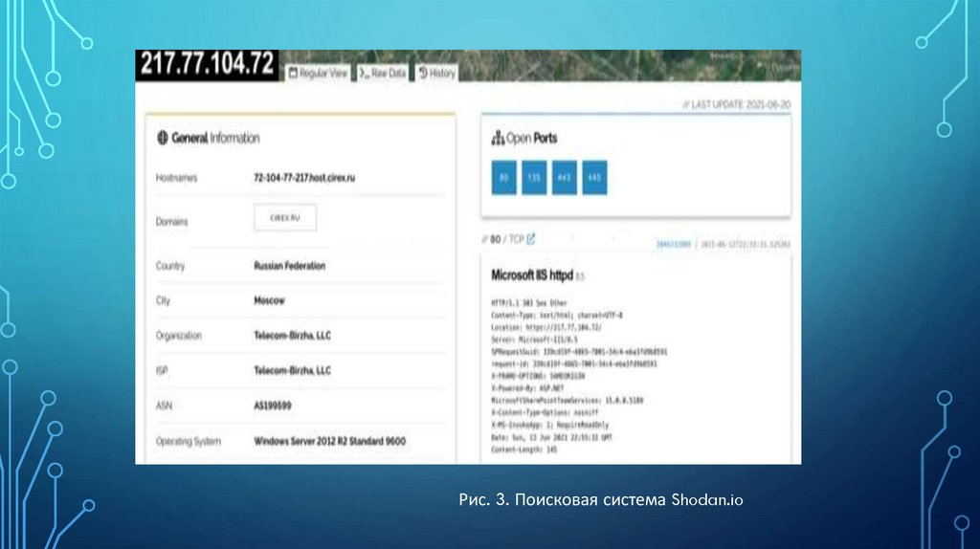This screenshot has width=980, height=549.
Task: Click the IP address 217.77.104.72 heading
Action: click(x=207, y=64)
